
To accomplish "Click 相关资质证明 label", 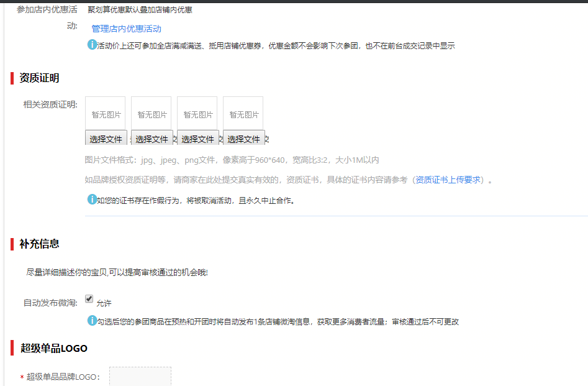I will (50, 104).
